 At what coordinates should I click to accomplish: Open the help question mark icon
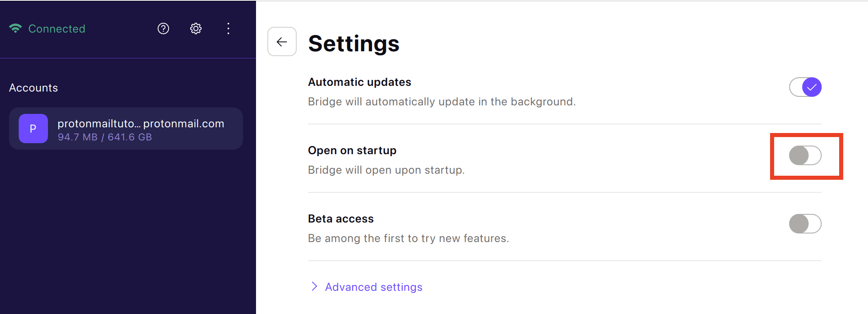pyautogui.click(x=163, y=28)
